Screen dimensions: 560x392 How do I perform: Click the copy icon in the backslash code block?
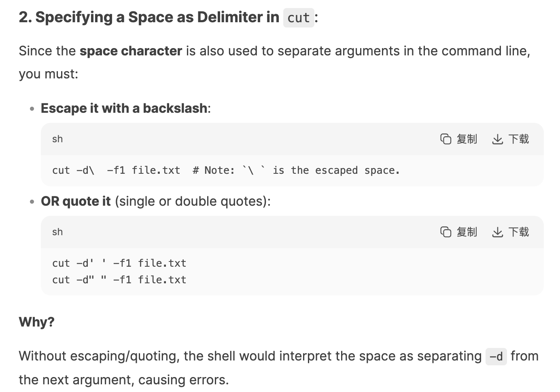(445, 139)
